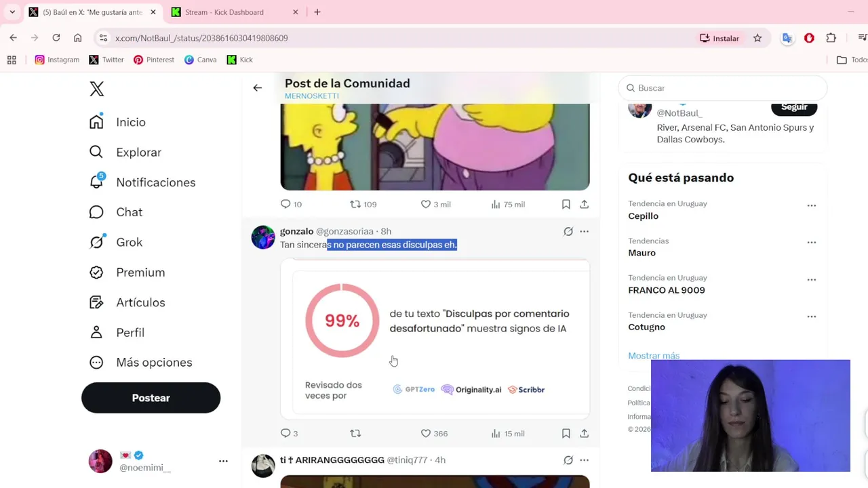
Task: Like the post with 3 mil likes
Action: pyautogui.click(x=435, y=204)
